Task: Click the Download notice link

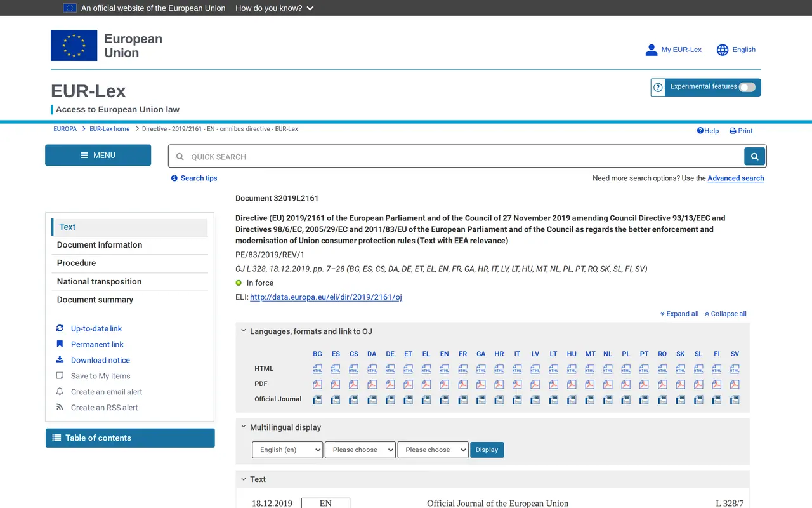Action: point(100,360)
